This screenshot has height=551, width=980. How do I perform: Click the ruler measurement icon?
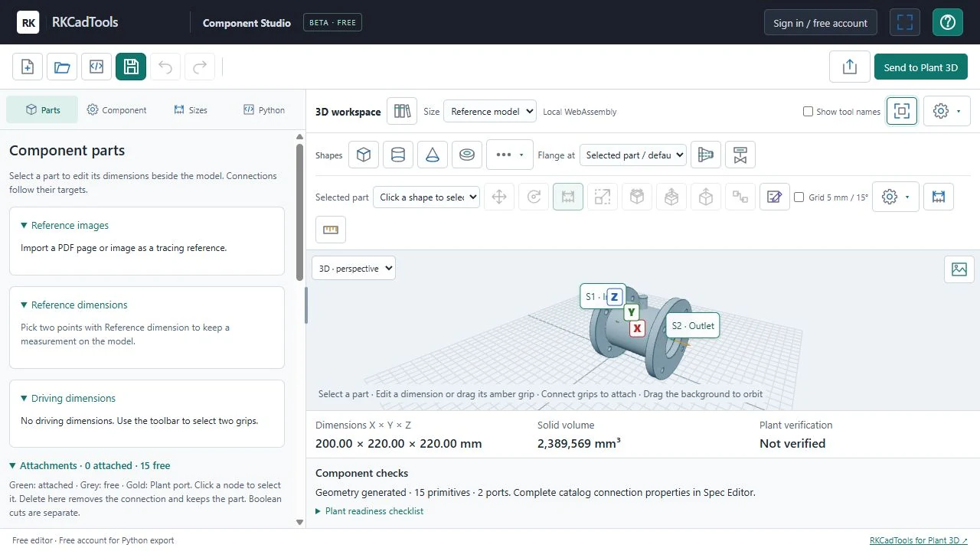tap(331, 230)
